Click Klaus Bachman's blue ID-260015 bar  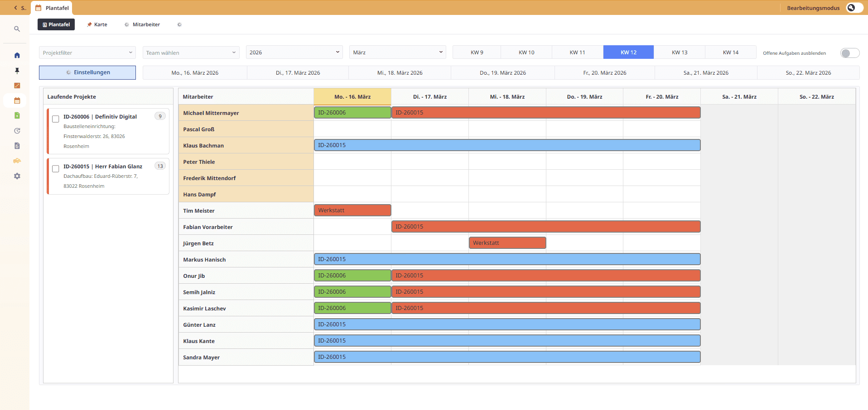click(x=507, y=145)
